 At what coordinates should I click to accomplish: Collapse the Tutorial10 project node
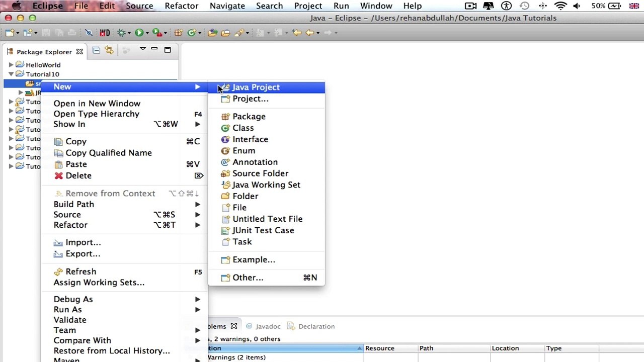[11, 74]
